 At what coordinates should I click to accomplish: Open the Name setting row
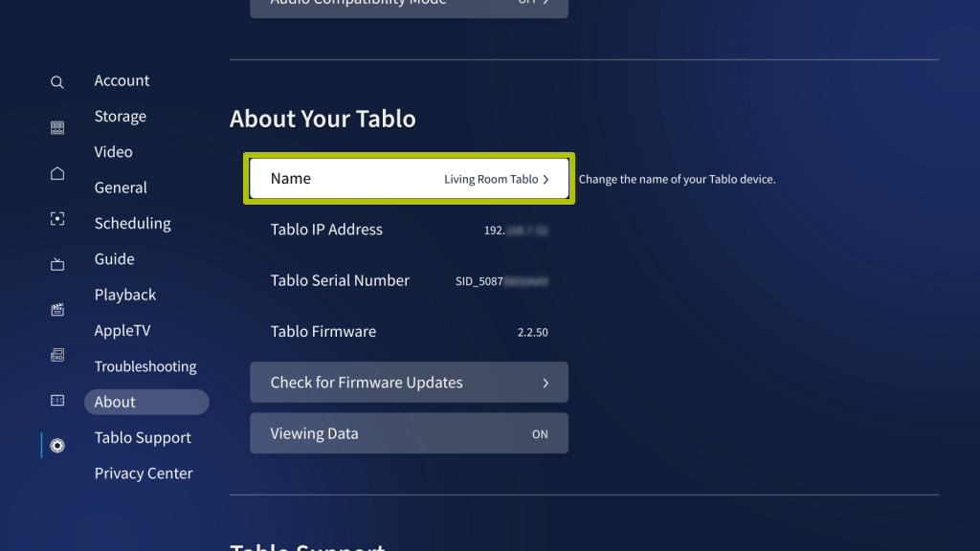409,179
